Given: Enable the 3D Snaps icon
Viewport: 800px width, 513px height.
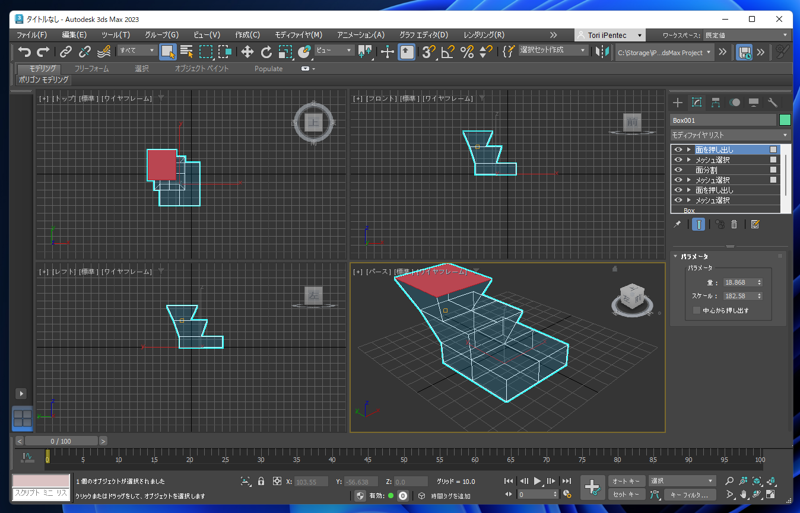Looking at the screenshot, I should pos(429,52).
